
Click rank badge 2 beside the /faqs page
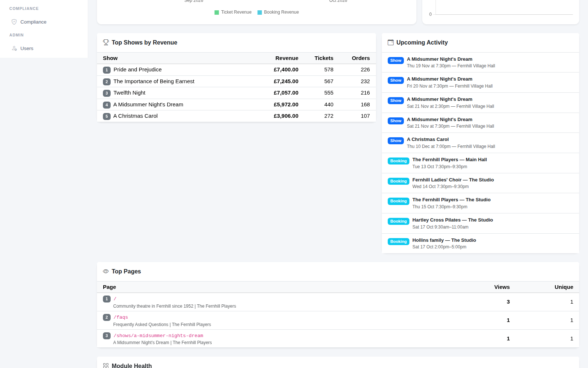107,317
